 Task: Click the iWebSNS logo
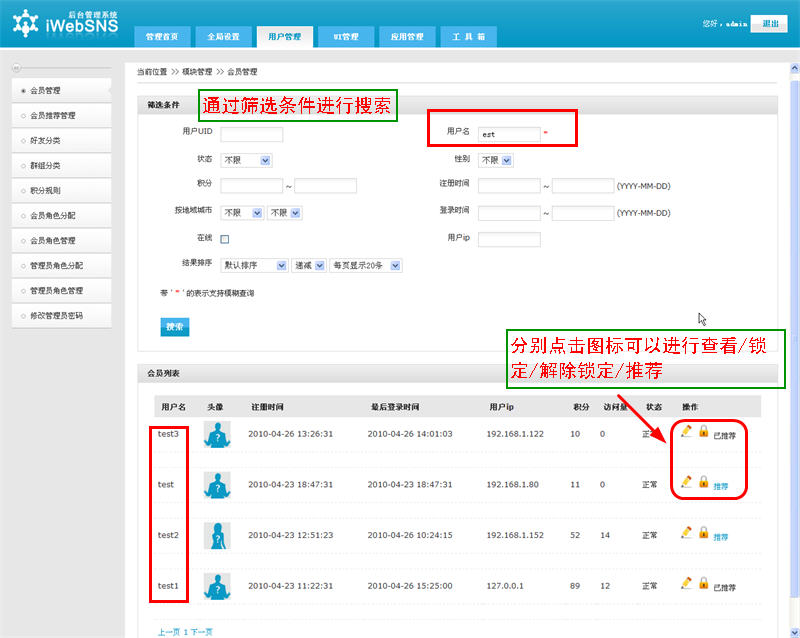point(66,23)
